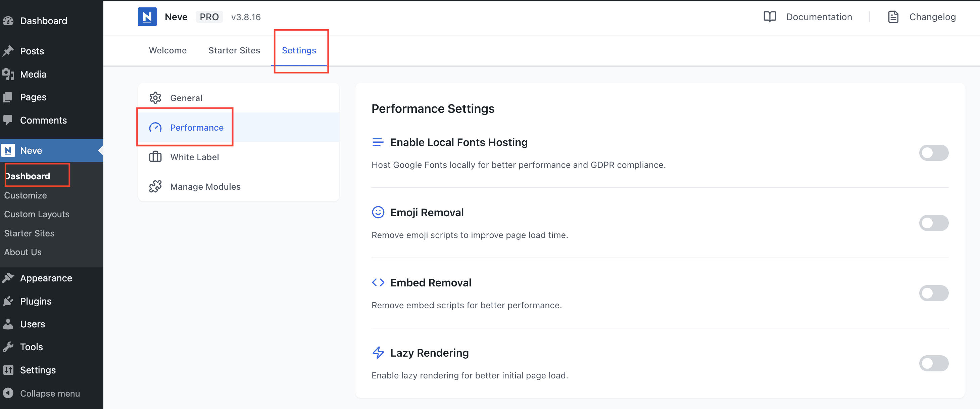980x409 pixels.
Task: Collapse the admin menu
Action: coord(49,393)
